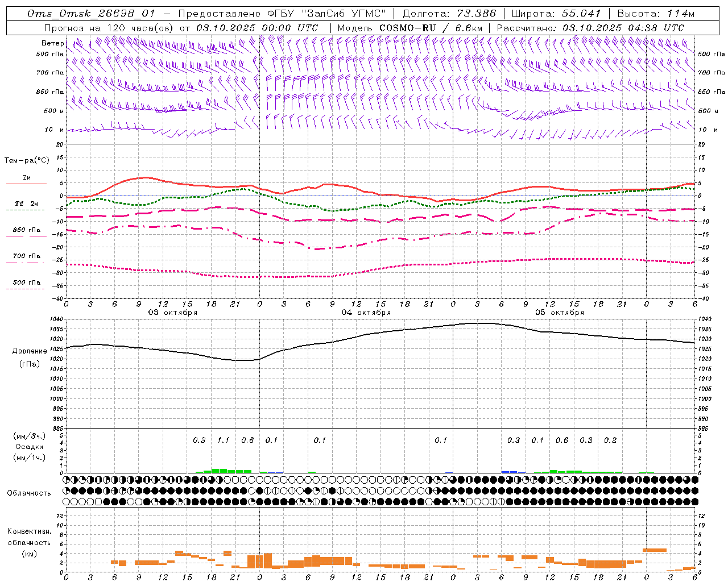Click the 500 м wind level label at left
This screenshot has height=582, width=728.
(54, 111)
